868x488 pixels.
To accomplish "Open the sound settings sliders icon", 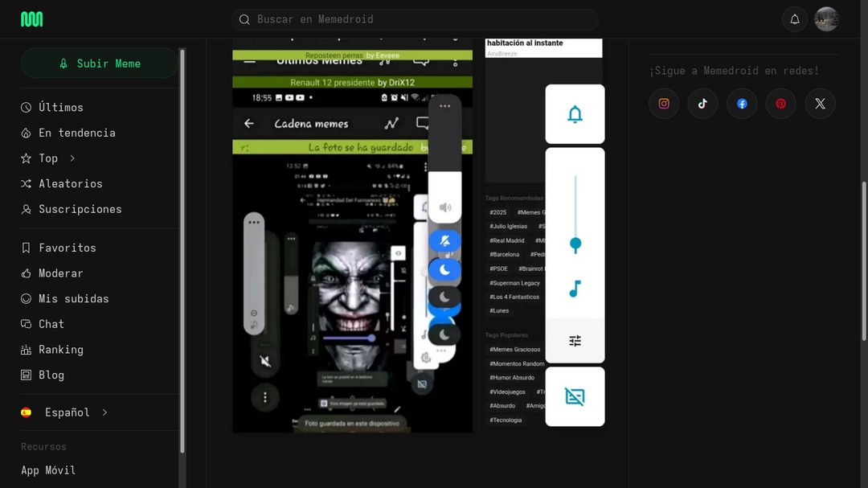I will point(575,341).
